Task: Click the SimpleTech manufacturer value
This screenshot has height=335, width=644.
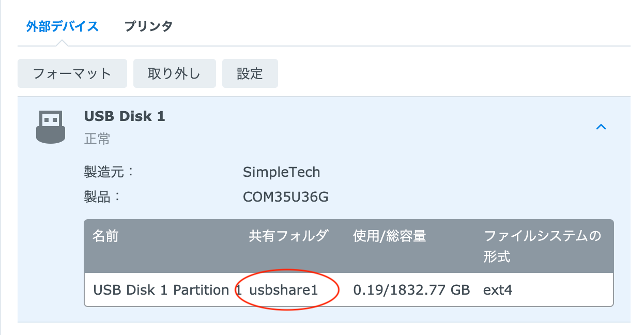Action: [x=282, y=172]
